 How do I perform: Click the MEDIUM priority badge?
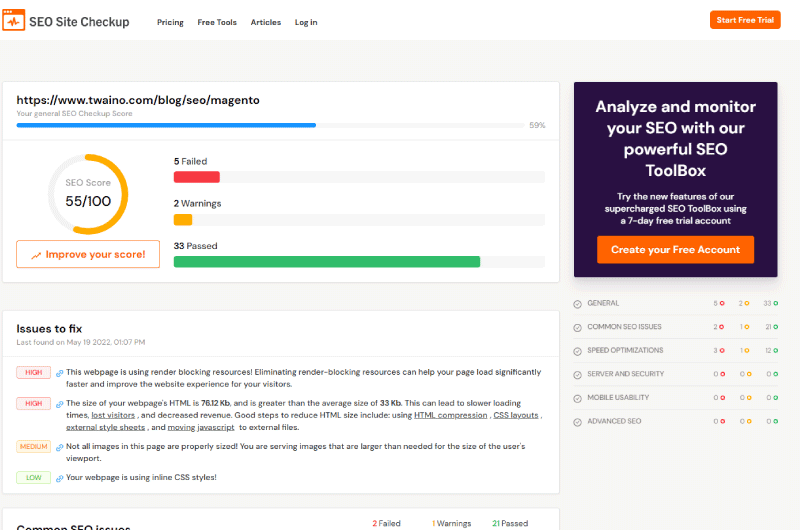34,446
